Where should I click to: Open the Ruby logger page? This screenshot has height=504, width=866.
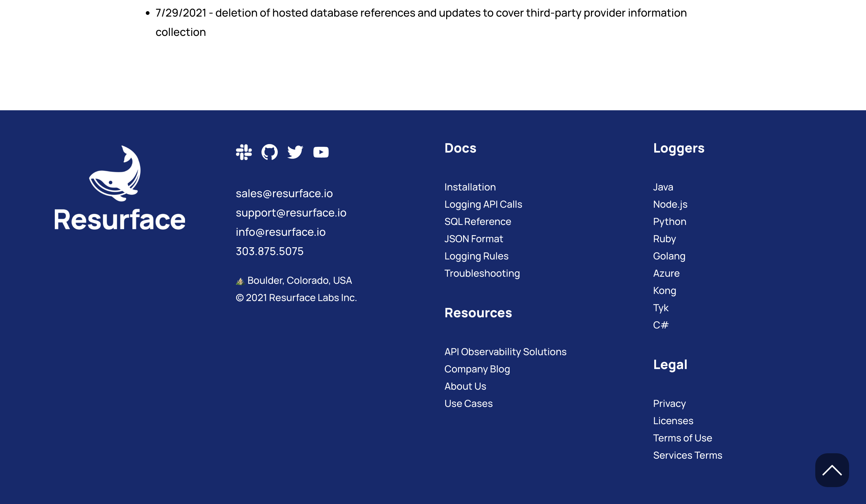pyautogui.click(x=664, y=239)
